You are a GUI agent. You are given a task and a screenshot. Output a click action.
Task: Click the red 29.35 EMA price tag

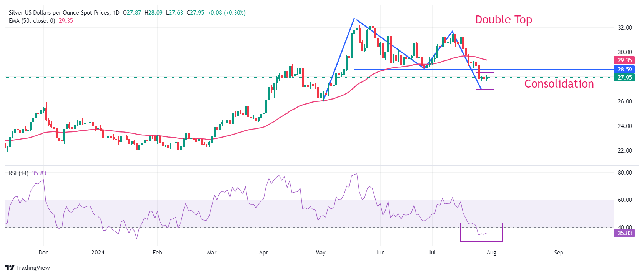(624, 60)
